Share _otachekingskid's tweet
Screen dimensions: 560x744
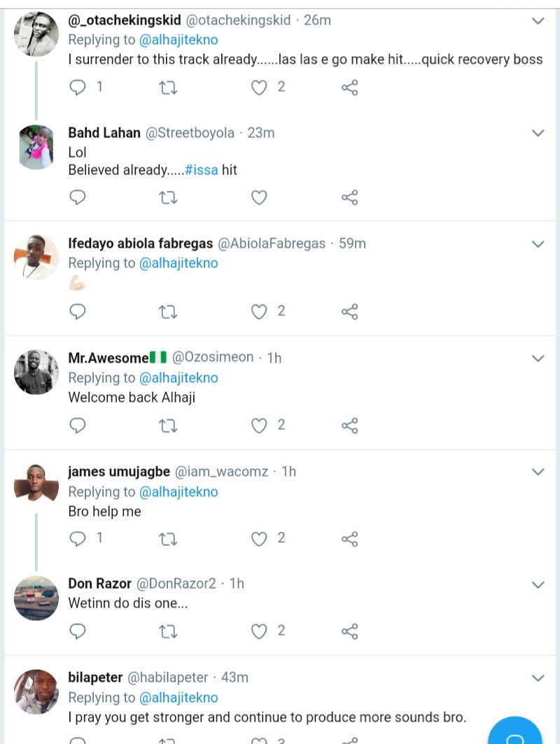pyautogui.click(x=350, y=87)
